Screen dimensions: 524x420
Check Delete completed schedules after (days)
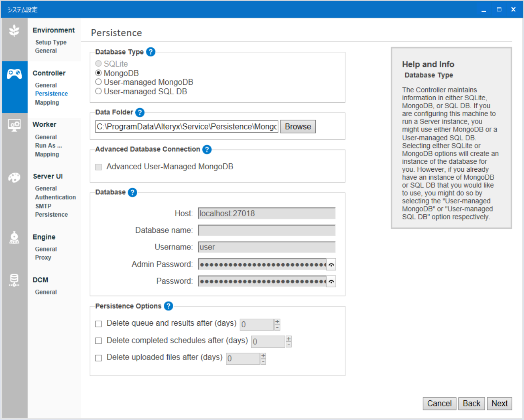(98, 340)
